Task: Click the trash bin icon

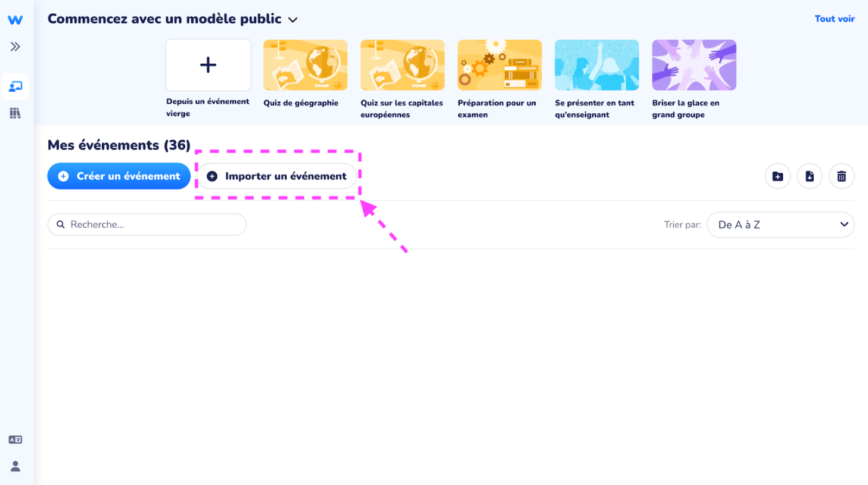Action: (x=841, y=176)
